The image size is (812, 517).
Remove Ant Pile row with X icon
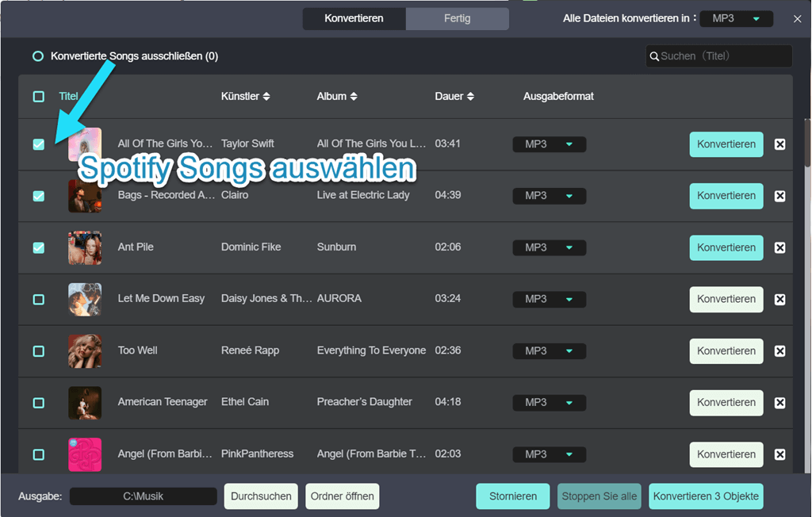click(780, 247)
